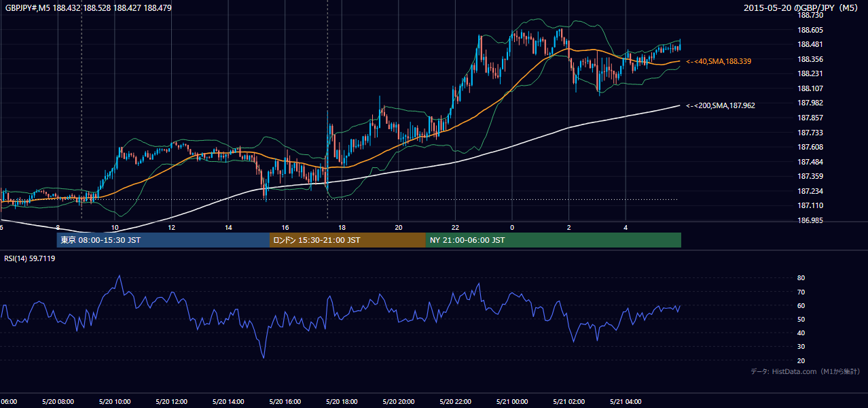Click the bottom time label 5/20 08:00
Image resolution: width=868 pixels, height=408 pixels.
point(58,402)
